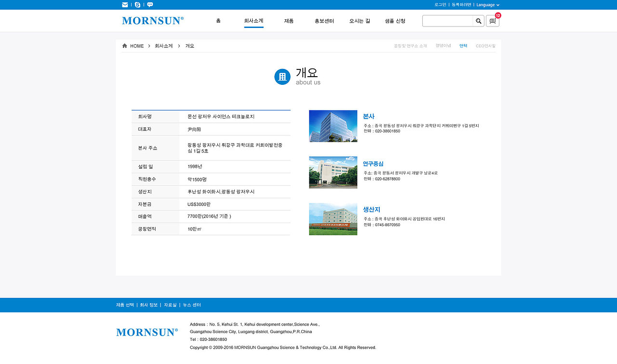Click the MORNSUN logo in the header
617x364 pixels.
[x=153, y=21]
